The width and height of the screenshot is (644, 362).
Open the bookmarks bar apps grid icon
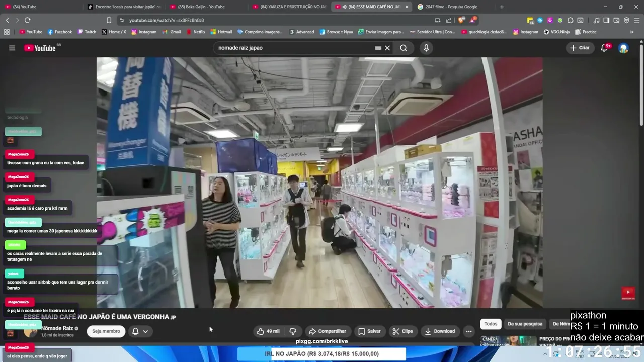7,32
